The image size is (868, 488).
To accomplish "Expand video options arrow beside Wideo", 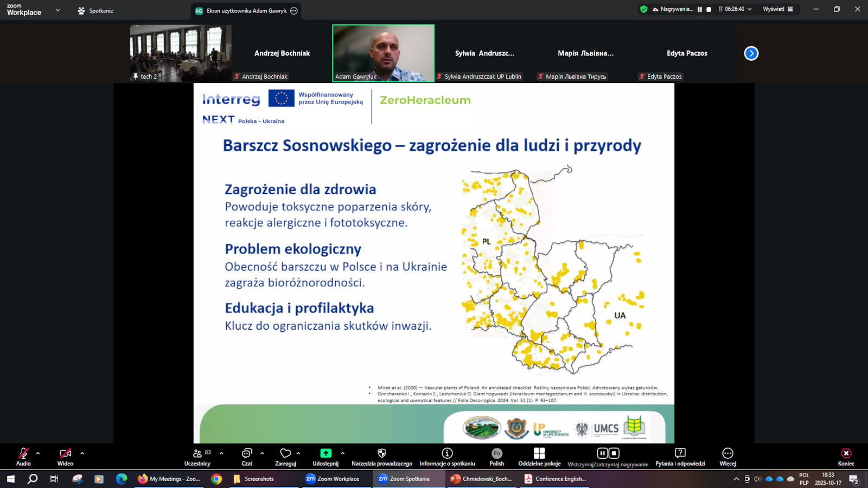I will point(82,453).
